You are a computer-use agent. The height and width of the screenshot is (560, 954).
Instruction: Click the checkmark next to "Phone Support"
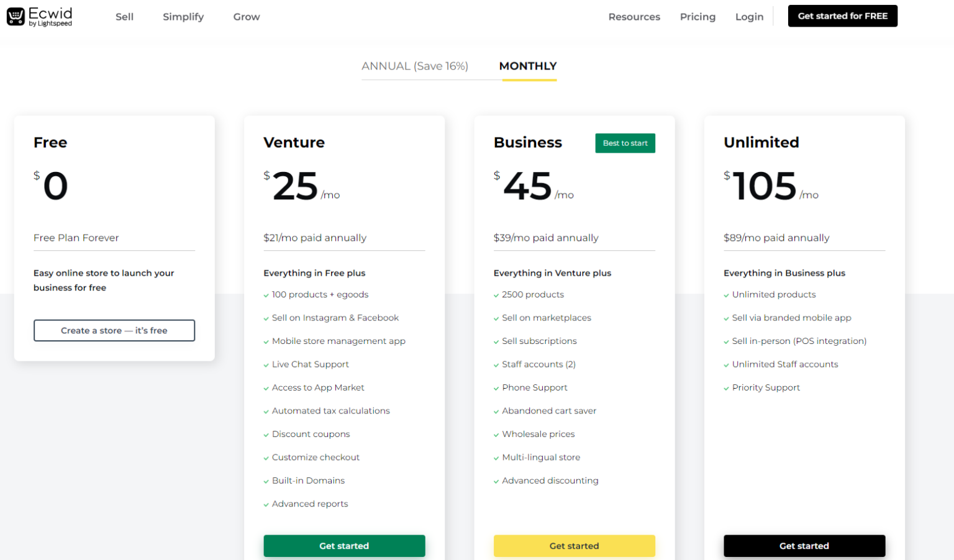click(496, 387)
